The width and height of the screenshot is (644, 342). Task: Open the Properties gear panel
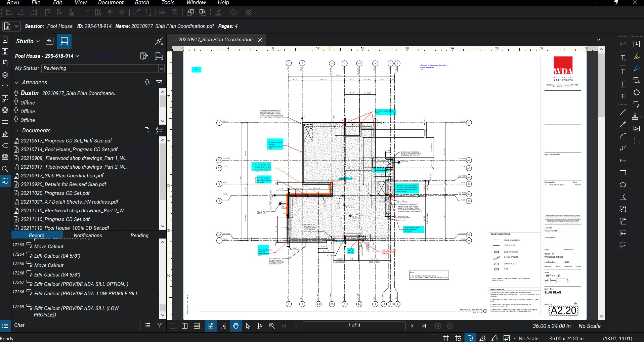point(5,110)
